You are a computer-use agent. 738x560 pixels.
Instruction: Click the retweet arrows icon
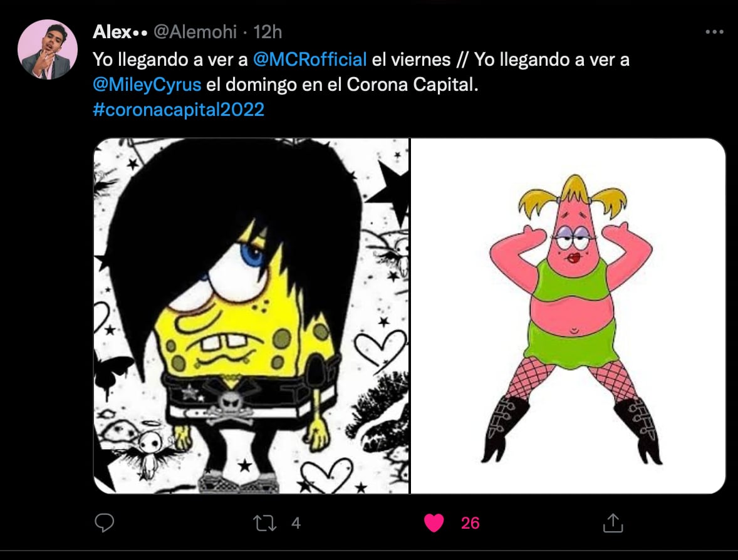click(264, 523)
